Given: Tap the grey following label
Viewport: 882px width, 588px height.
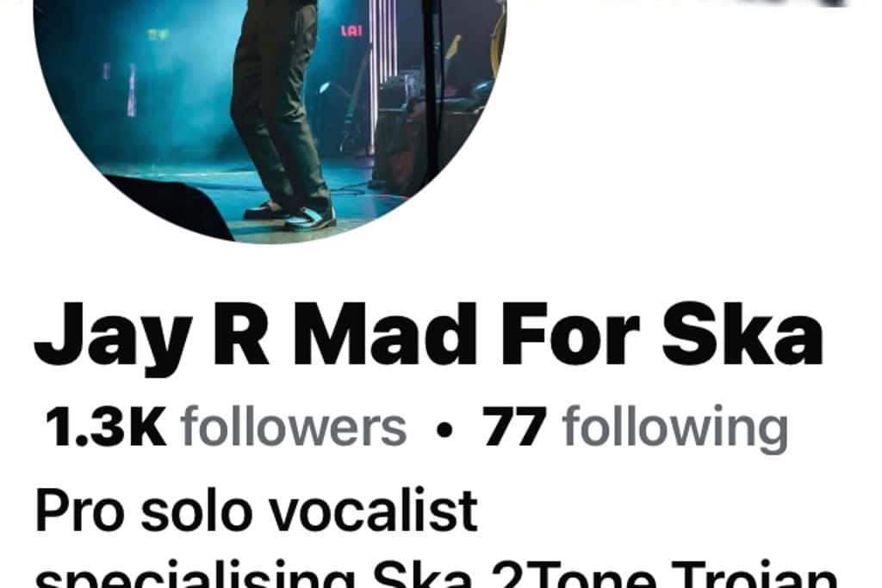Looking at the screenshot, I should pos(675,429).
